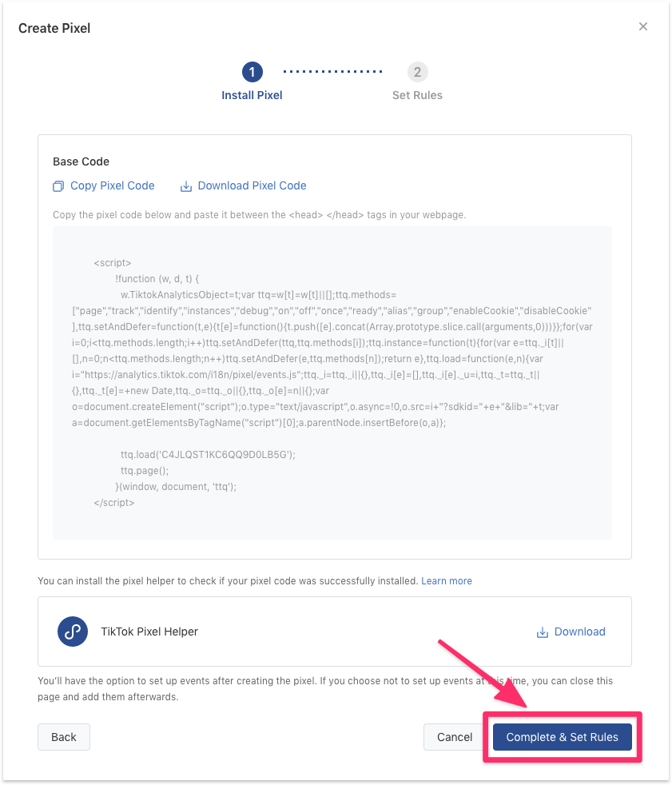Click the dotted progress line between steps

pos(333,73)
